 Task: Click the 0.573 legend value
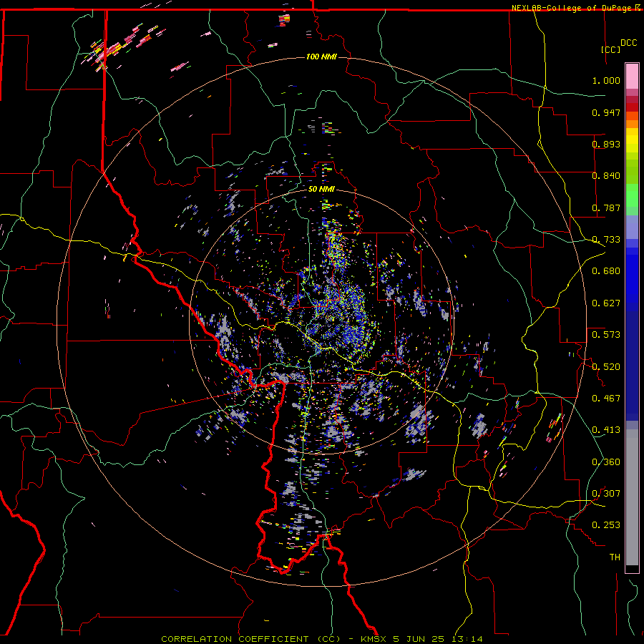(x=606, y=335)
